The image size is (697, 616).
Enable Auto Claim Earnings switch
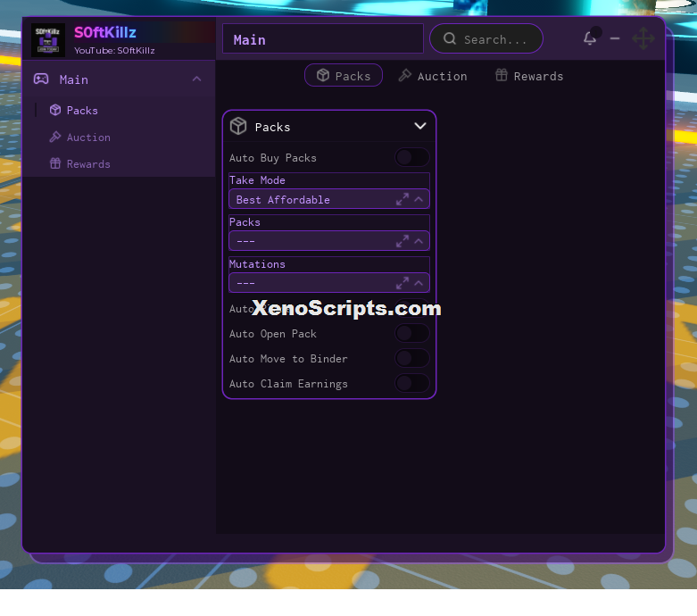[x=412, y=383]
